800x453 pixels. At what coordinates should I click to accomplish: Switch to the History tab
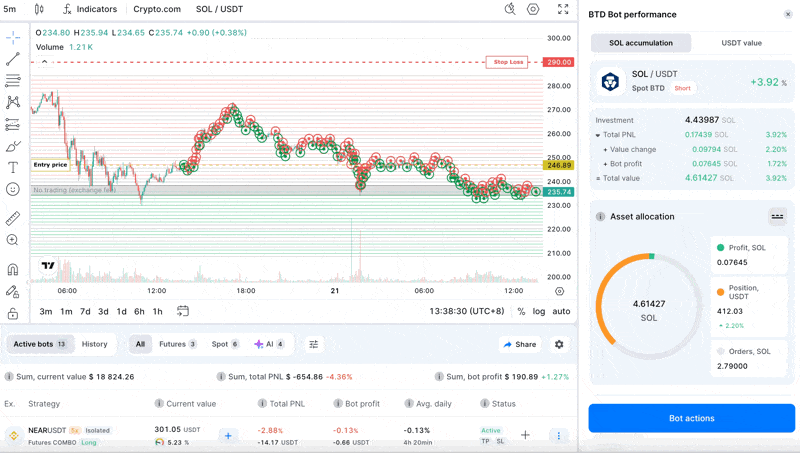click(x=95, y=344)
